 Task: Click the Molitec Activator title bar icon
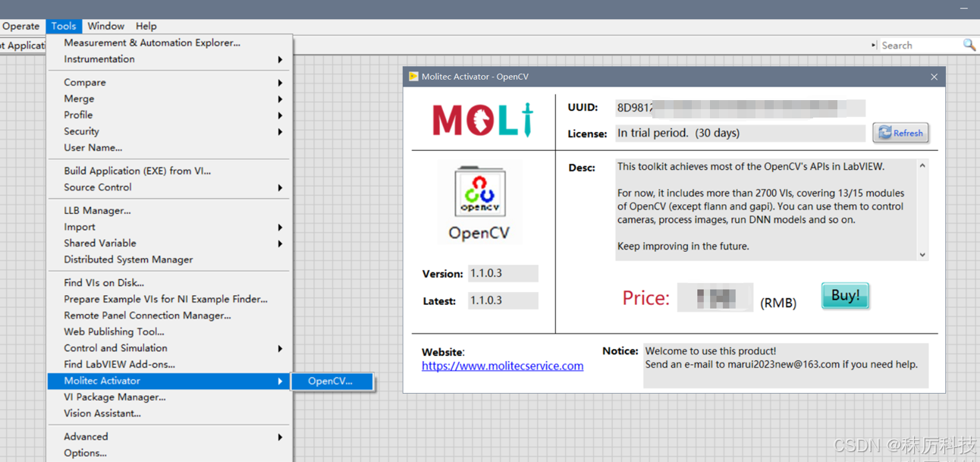(x=413, y=77)
